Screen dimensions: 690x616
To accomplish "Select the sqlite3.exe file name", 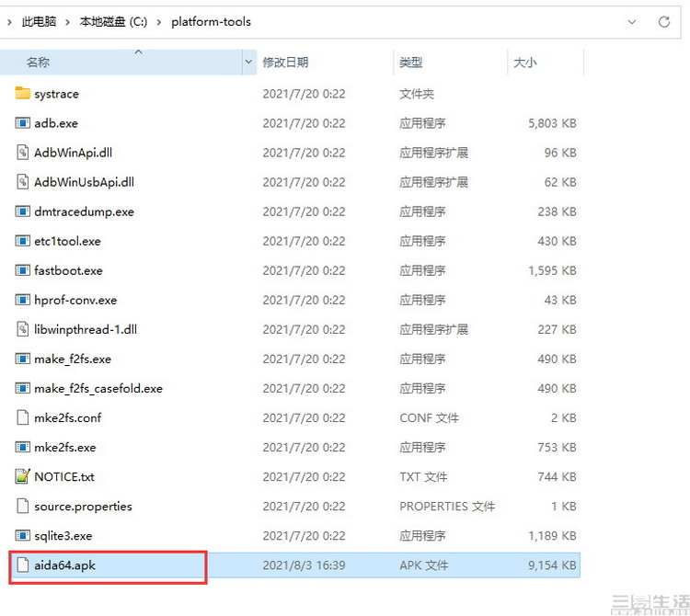I will 63,535.
